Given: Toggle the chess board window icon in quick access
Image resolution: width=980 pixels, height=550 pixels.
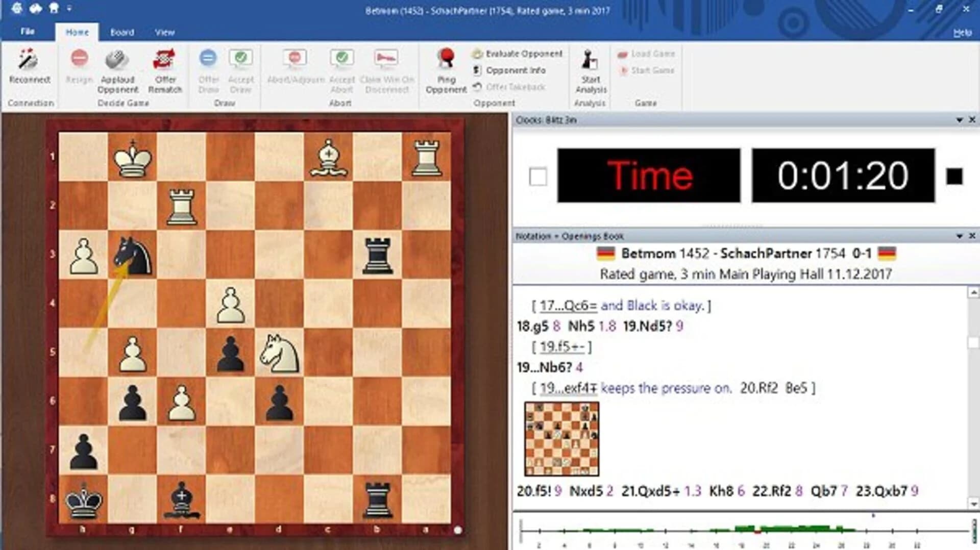Looking at the screenshot, I should tap(54, 8).
